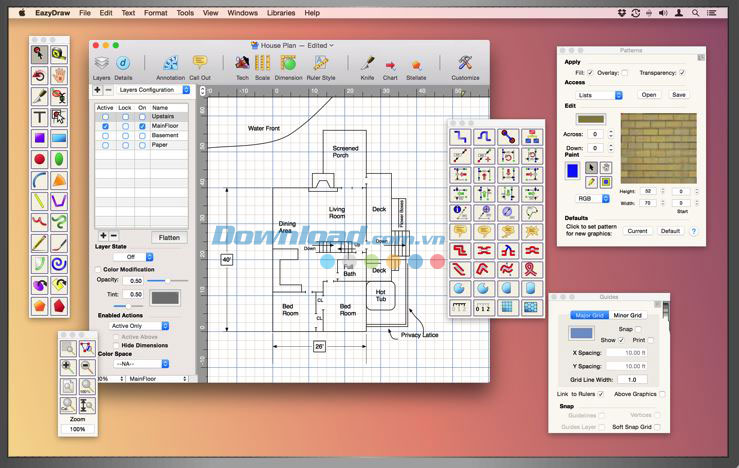Enable the Color Modification checkbox
The width and height of the screenshot is (739, 468).
tap(98, 269)
